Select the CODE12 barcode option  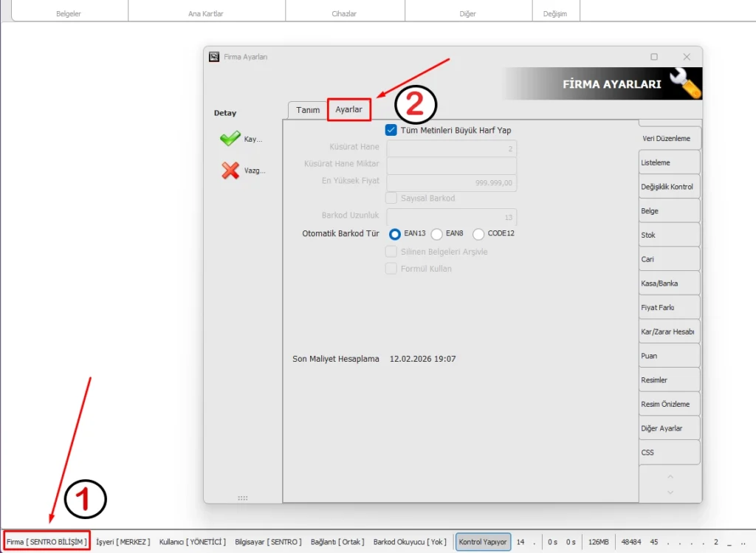478,234
